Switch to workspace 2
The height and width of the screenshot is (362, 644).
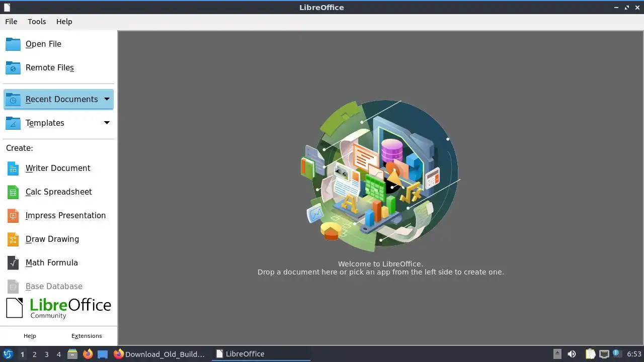tap(34, 354)
